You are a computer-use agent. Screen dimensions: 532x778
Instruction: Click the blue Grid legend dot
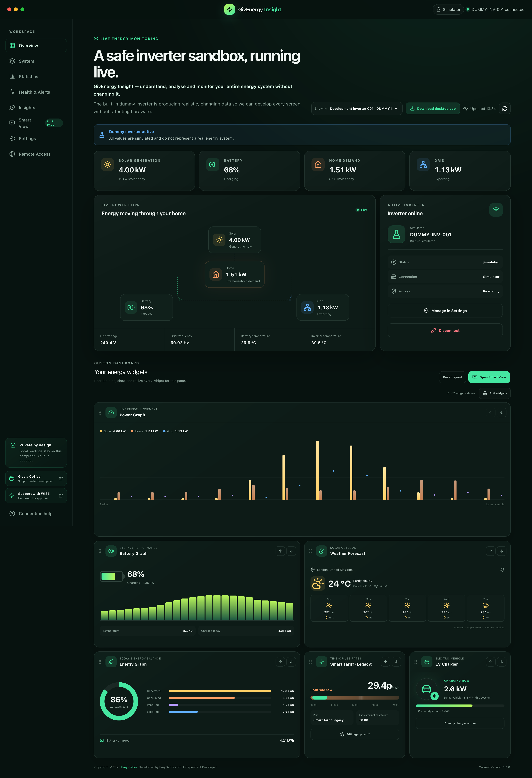click(x=164, y=431)
